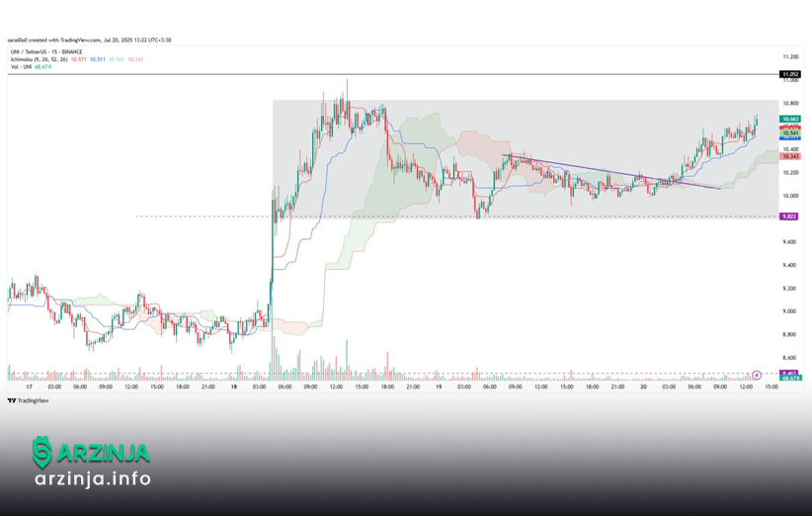Click the black 11.052 price label
The image size is (812, 516).
(789, 74)
